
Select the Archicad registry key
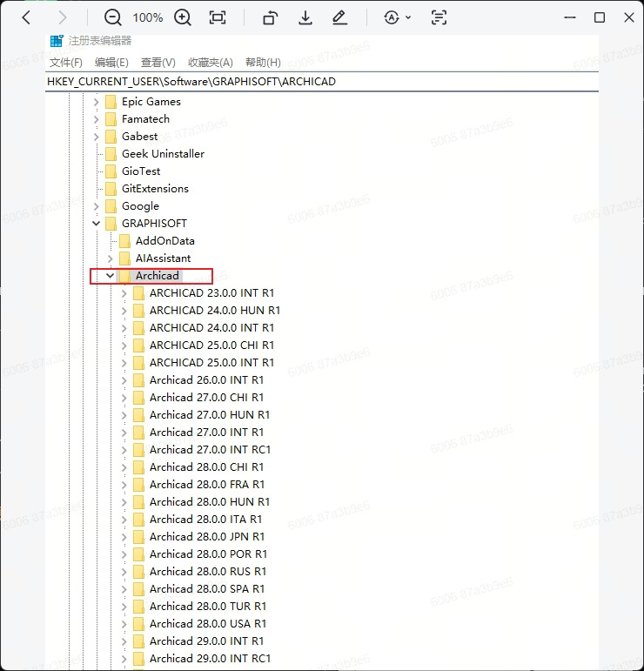(x=157, y=276)
